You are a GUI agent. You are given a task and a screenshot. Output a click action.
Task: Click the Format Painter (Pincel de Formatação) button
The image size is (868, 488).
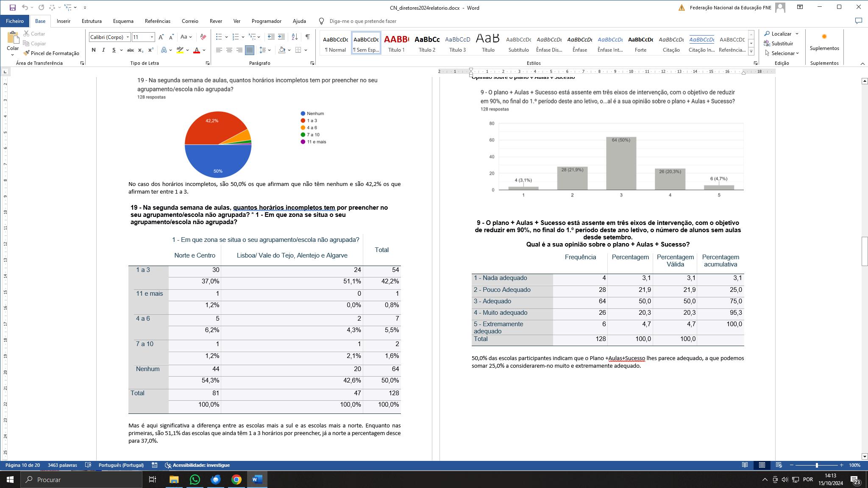click(51, 53)
